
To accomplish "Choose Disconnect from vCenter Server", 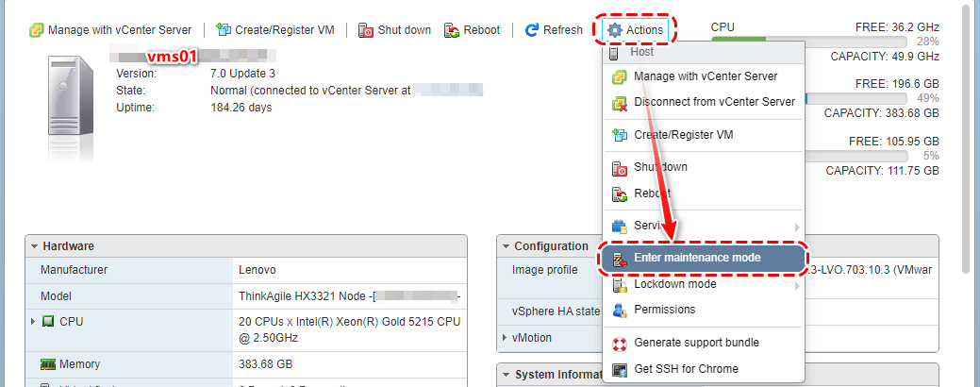I will click(714, 102).
